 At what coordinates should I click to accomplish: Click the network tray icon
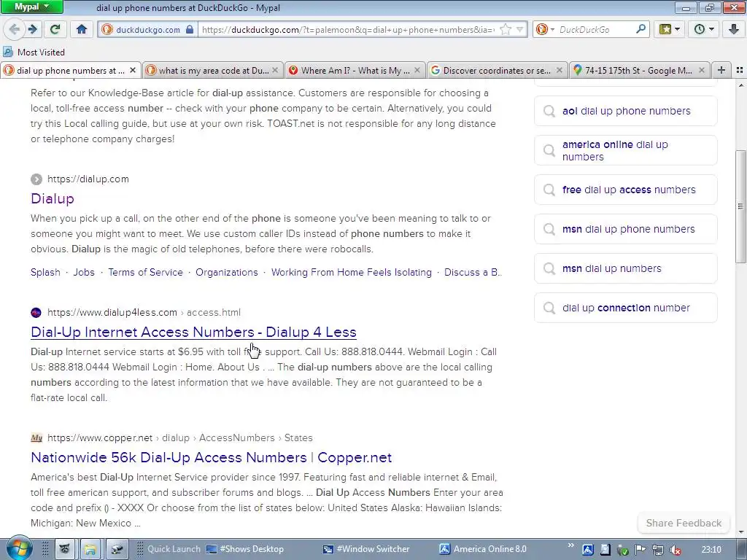[x=658, y=550]
